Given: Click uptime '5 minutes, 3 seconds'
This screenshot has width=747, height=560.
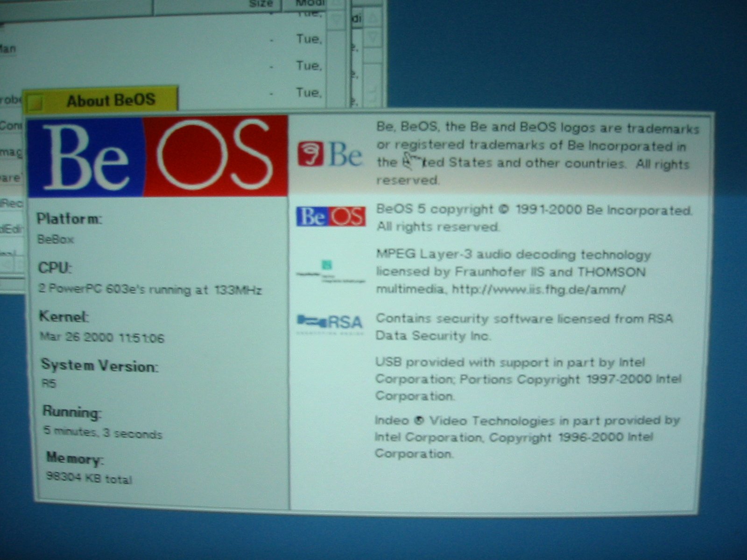Looking at the screenshot, I should point(103,433).
